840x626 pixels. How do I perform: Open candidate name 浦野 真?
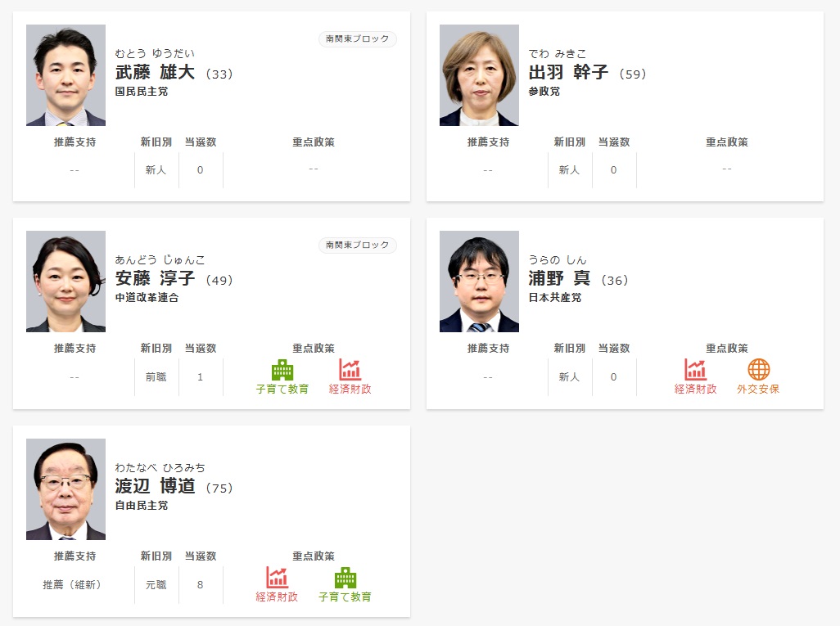click(x=559, y=278)
